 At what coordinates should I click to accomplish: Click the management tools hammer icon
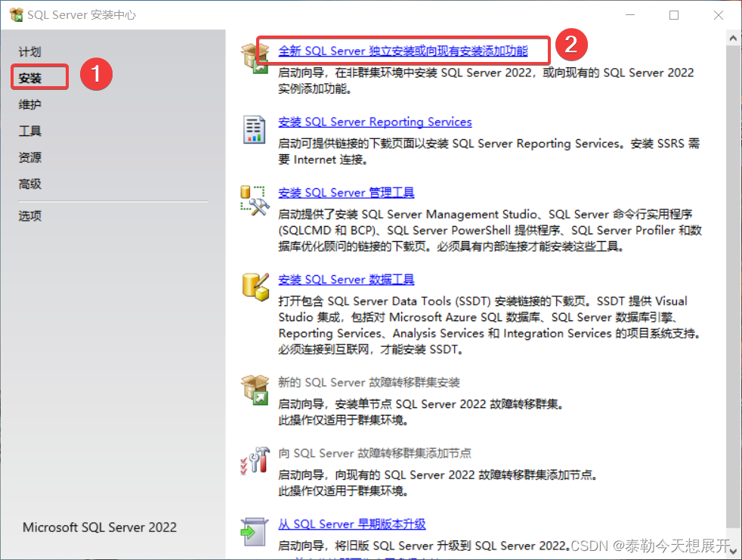point(255,201)
